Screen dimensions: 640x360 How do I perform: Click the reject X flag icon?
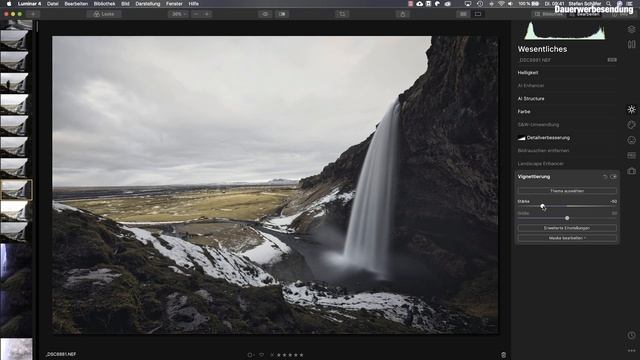tap(272, 355)
